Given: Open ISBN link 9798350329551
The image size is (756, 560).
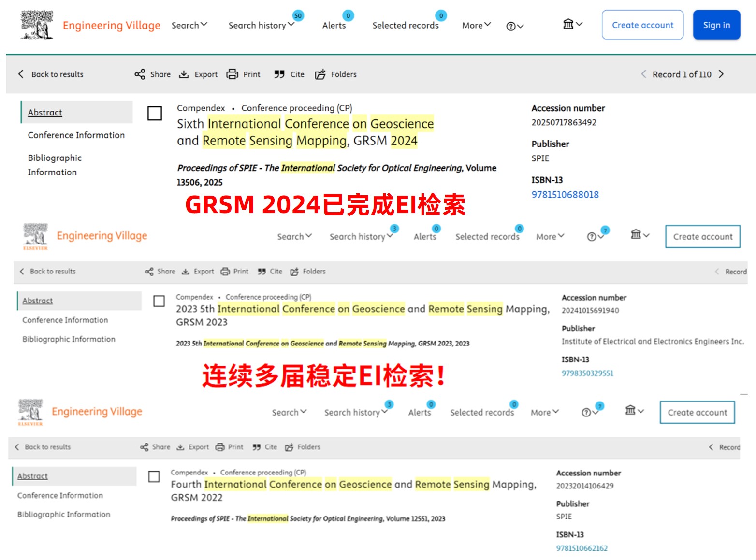Looking at the screenshot, I should [x=587, y=373].
